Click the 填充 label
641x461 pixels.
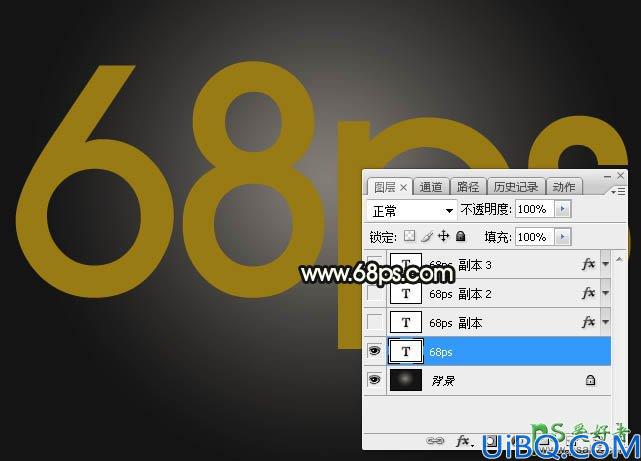[x=498, y=237]
